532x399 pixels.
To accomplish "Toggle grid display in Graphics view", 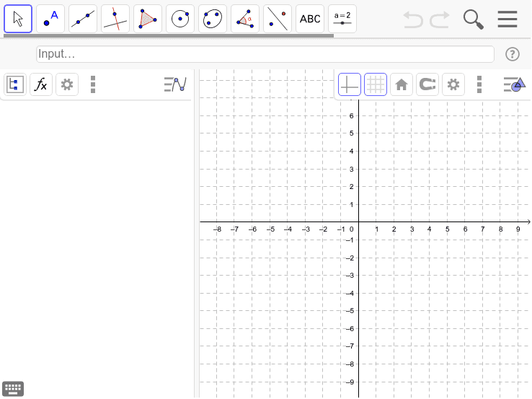I will (x=376, y=84).
